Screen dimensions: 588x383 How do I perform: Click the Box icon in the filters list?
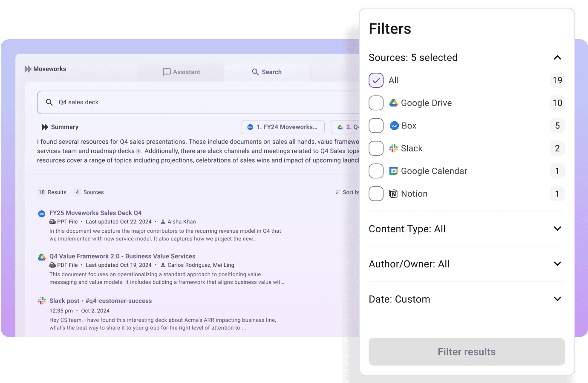(394, 125)
